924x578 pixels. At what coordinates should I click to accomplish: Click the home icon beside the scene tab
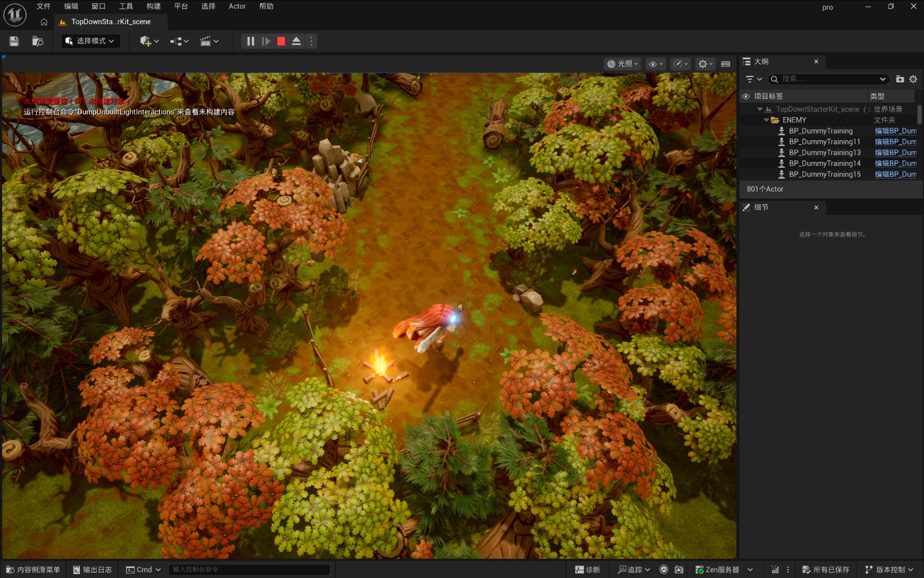pos(44,22)
